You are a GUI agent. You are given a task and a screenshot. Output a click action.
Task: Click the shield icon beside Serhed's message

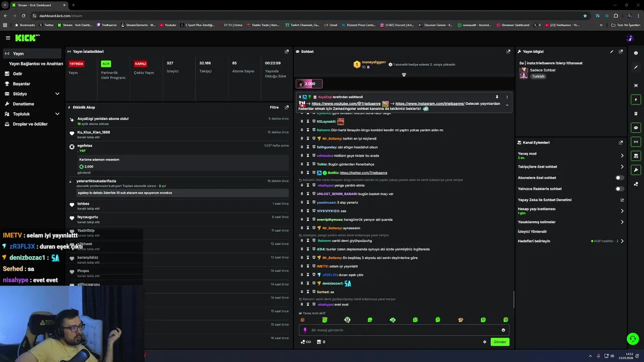pyautogui.click(x=313, y=292)
